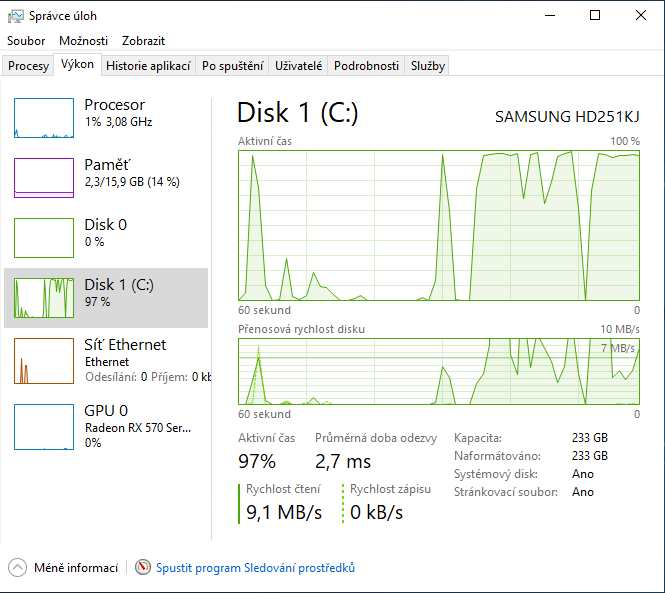Switch to the Uživatelé tab
Viewport: 665px width, 593px height.
[299, 66]
